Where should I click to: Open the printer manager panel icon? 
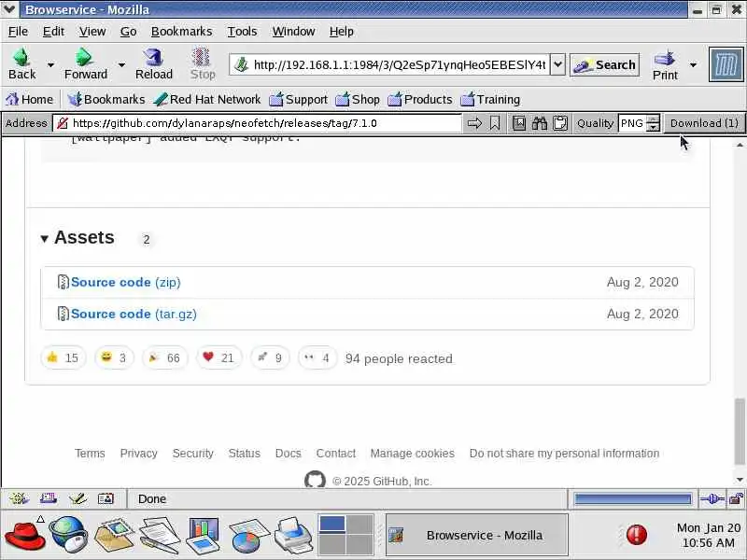[294, 536]
